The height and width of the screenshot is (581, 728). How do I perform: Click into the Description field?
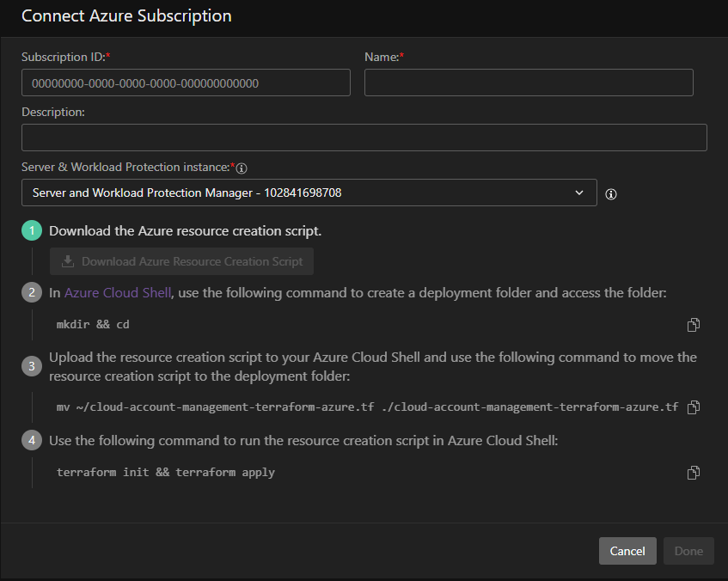coord(364,138)
